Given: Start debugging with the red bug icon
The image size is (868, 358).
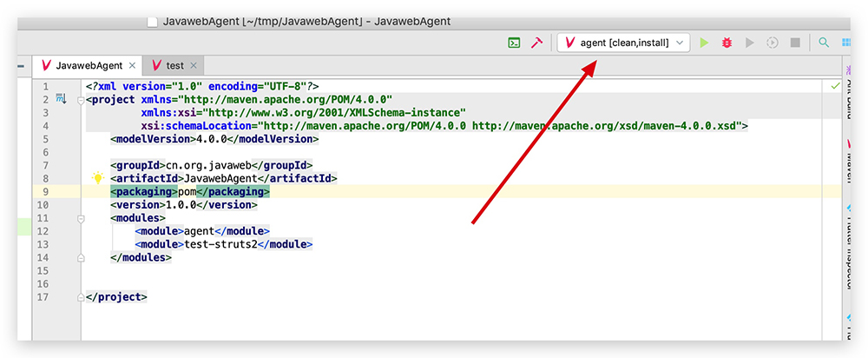Looking at the screenshot, I should [727, 43].
